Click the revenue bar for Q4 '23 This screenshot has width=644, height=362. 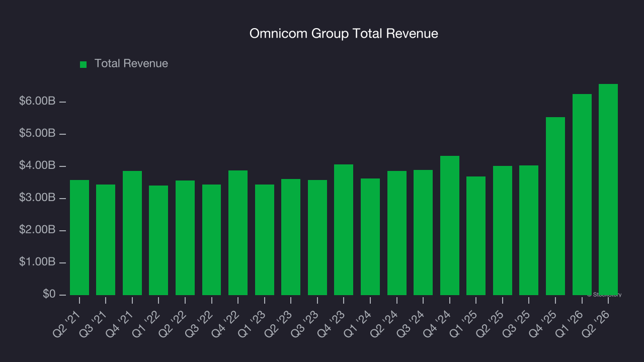(x=344, y=230)
